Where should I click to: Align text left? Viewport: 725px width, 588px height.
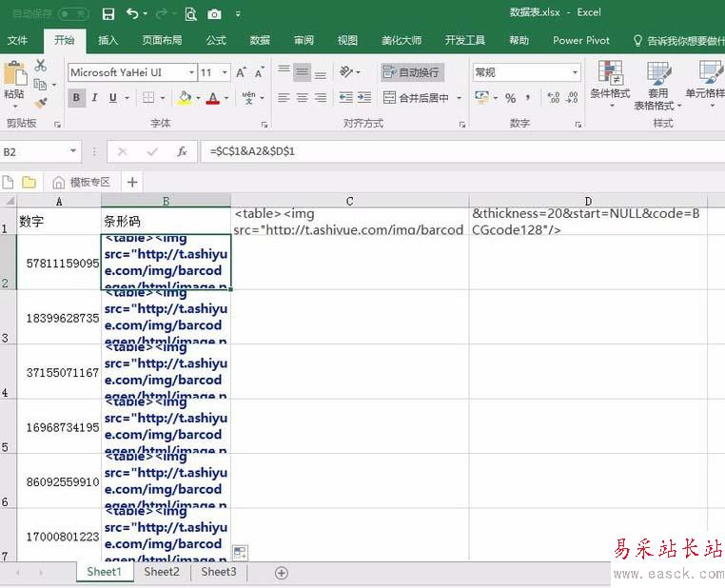pos(284,98)
